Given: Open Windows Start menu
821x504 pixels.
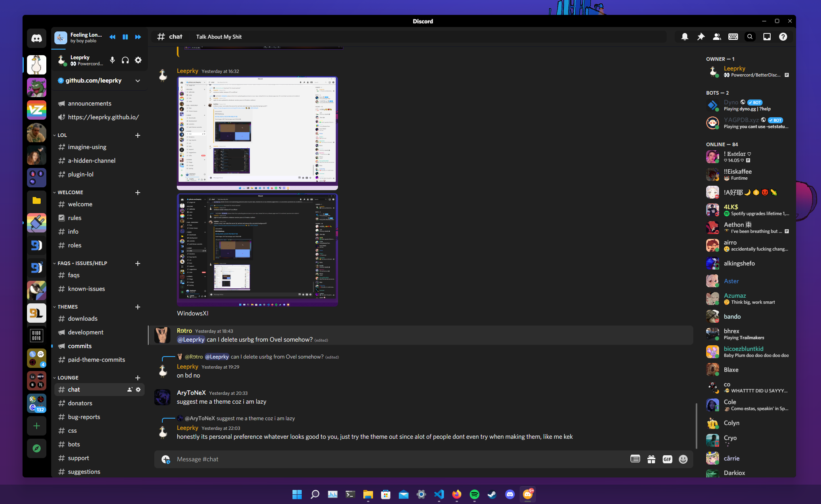Looking at the screenshot, I should (x=297, y=494).
